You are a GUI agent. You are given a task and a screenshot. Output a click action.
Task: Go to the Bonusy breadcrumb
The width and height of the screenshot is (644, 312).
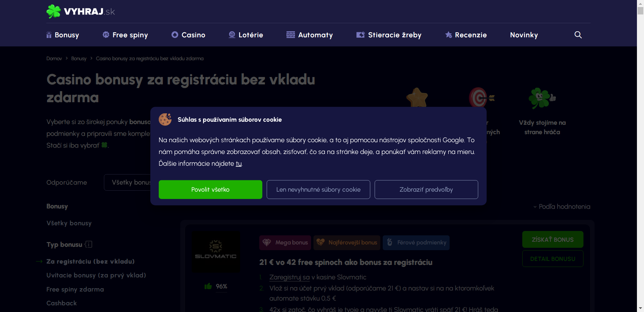tap(79, 58)
